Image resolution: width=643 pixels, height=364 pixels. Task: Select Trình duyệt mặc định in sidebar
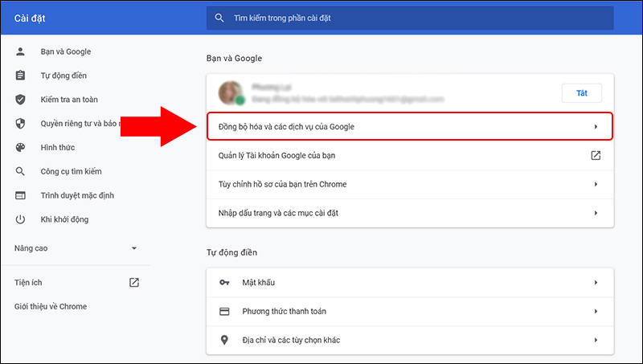(77, 195)
